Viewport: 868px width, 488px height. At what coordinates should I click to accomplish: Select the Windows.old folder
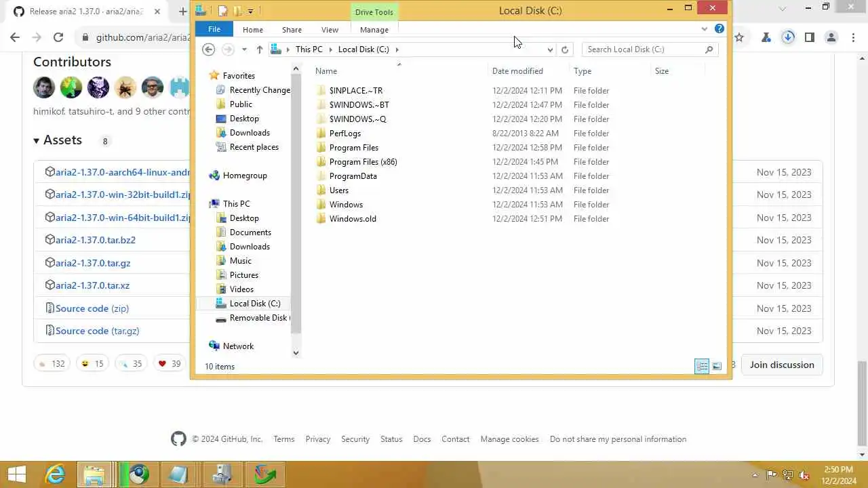[x=352, y=219]
